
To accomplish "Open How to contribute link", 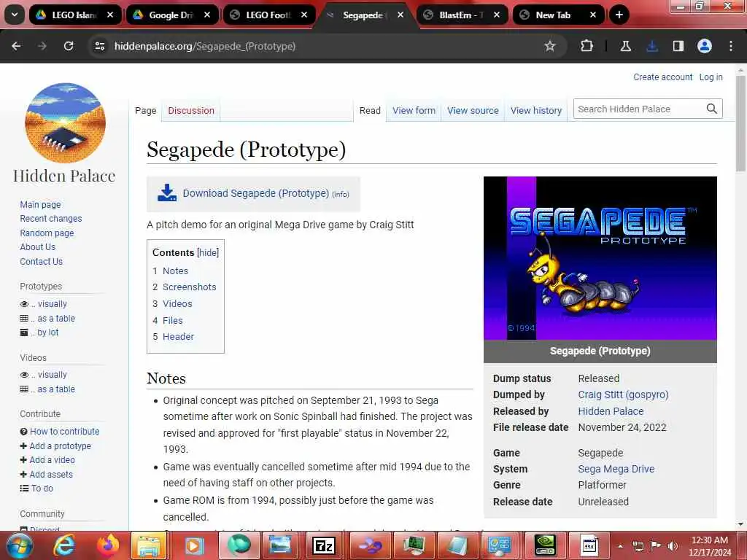I will tap(65, 432).
